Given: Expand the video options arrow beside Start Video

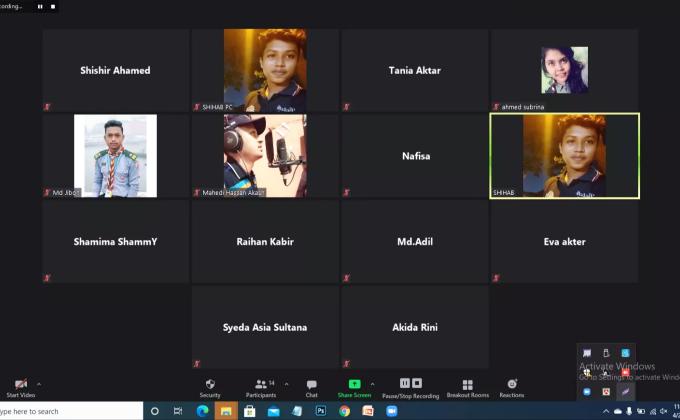Looking at the screenshot, I should (x=39, y=384).
